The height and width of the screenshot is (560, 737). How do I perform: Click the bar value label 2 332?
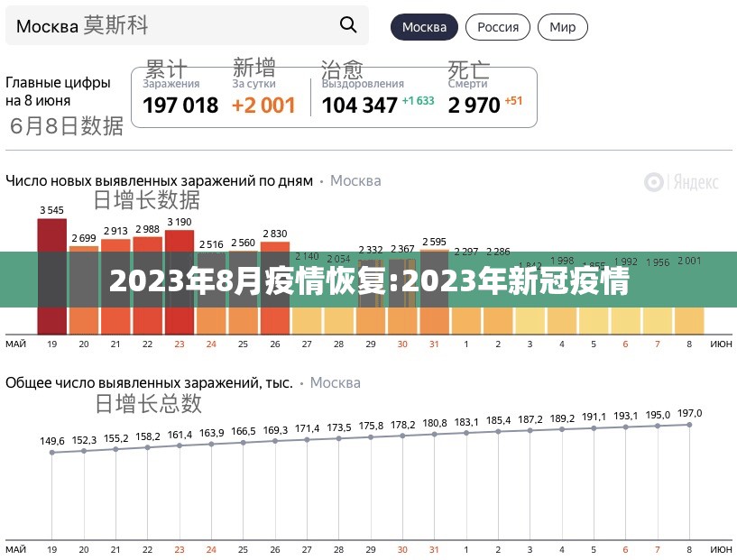click(x=371, y=250)
